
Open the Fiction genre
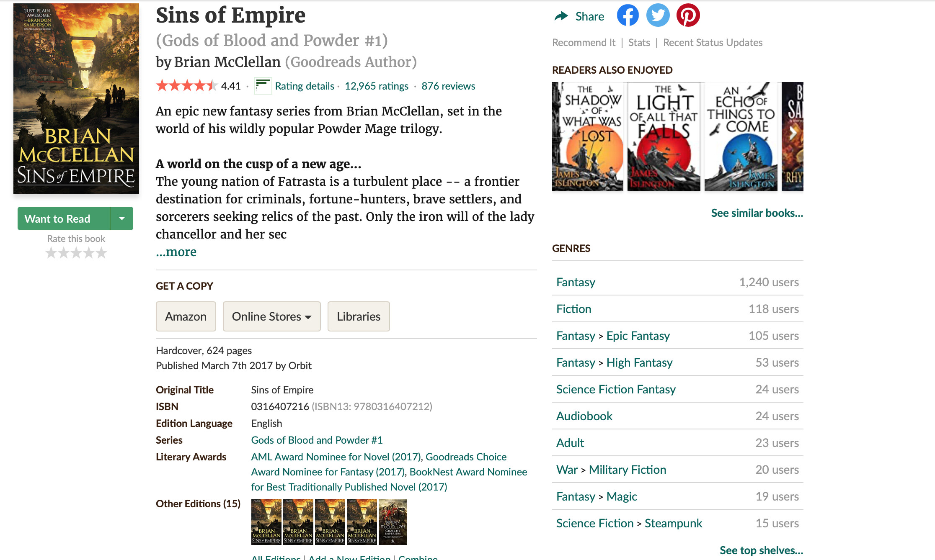[x=573, y=309]
